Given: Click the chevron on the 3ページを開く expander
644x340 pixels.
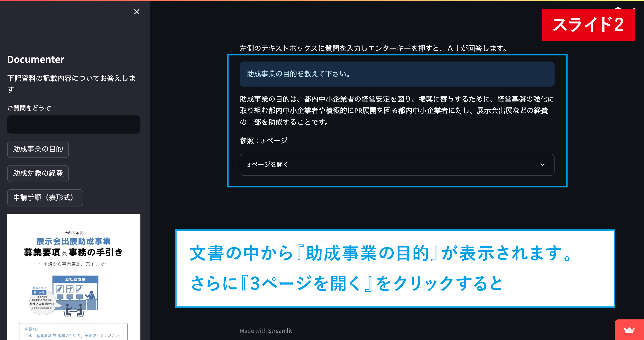Looking at the screenshot, I should point(542,165).
